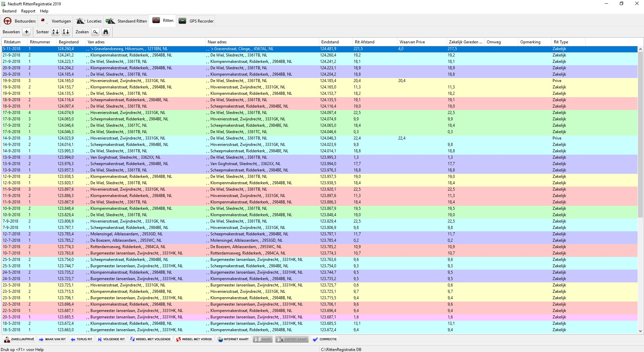Click the Rit Type column header

[x=568, y=42]
